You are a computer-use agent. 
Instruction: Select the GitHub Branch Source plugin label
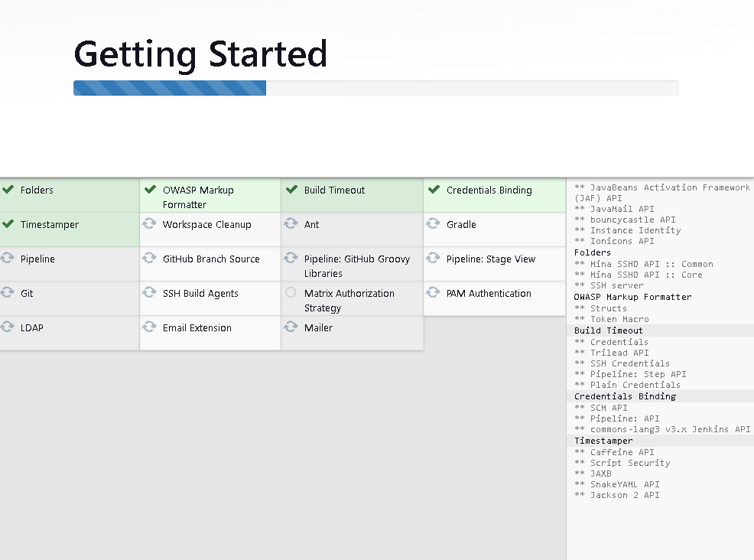point(211,259)
